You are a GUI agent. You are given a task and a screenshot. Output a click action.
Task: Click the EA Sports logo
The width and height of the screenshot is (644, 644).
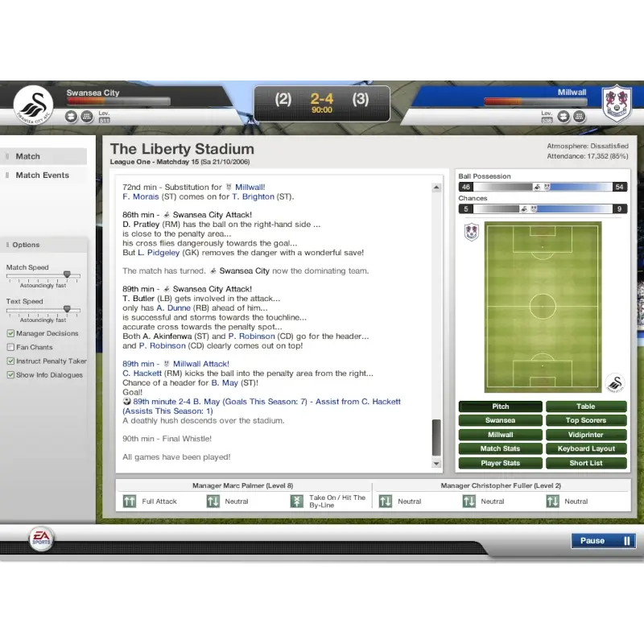[41, 539]
